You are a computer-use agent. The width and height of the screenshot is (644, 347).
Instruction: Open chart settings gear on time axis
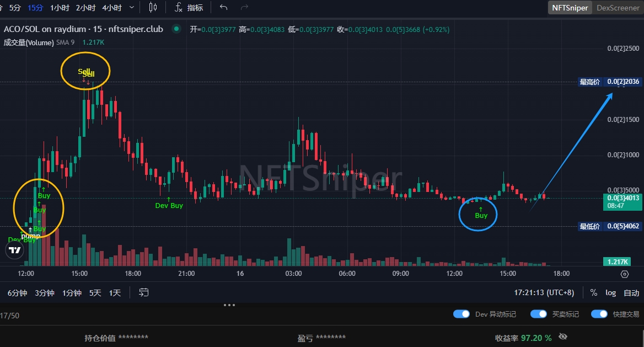625,274
